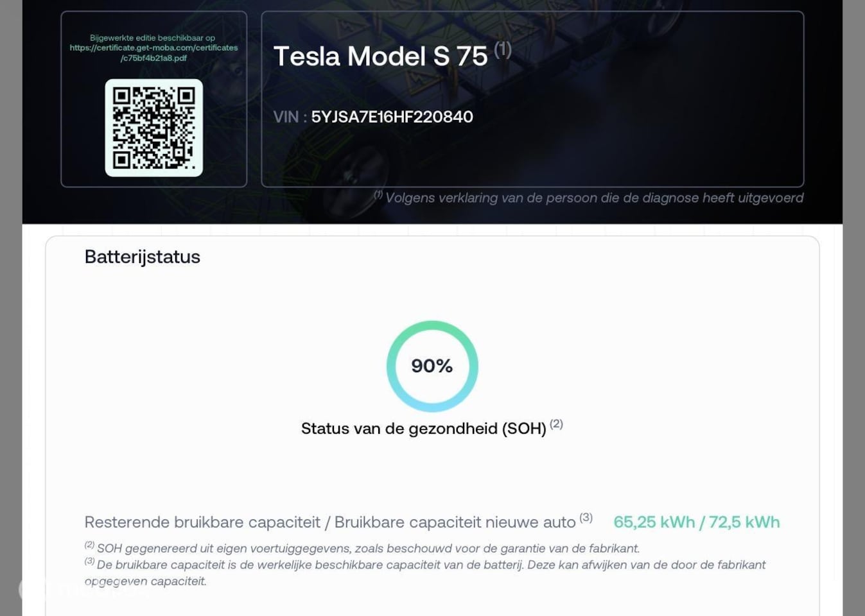865x616 pixels.
Task: Select the Tesla Model S 75 title
Action: (x=380, y=56)
